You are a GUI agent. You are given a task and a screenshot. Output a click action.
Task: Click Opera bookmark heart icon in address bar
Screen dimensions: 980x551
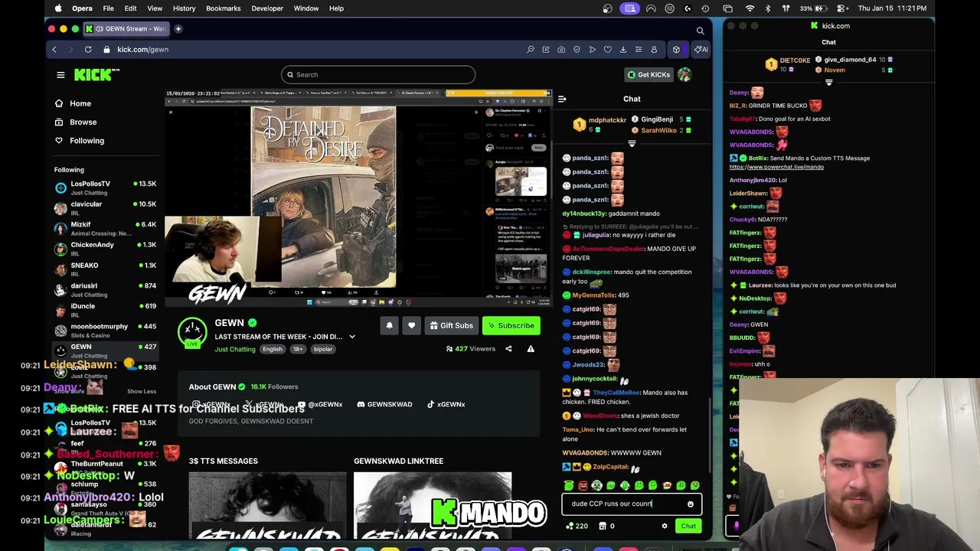click(x=608, y=50)
